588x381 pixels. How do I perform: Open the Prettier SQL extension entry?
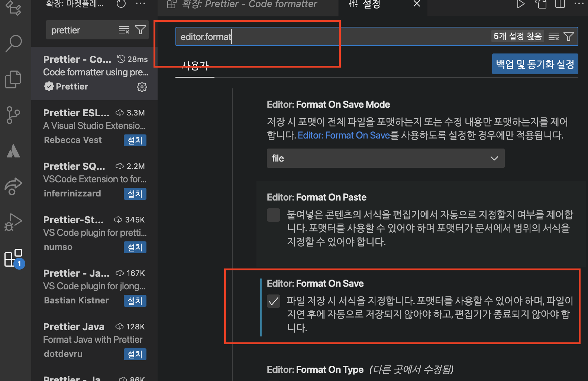click(x=94, y=180)
